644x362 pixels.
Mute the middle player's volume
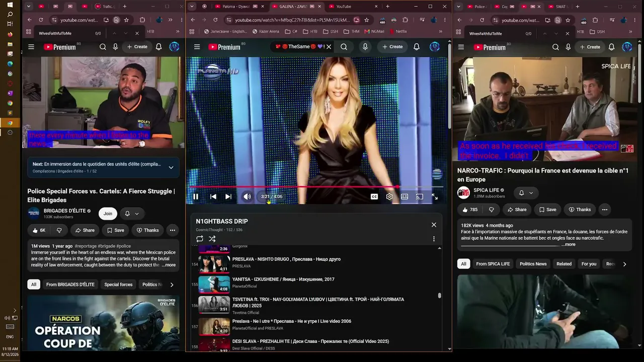point(247,197)
